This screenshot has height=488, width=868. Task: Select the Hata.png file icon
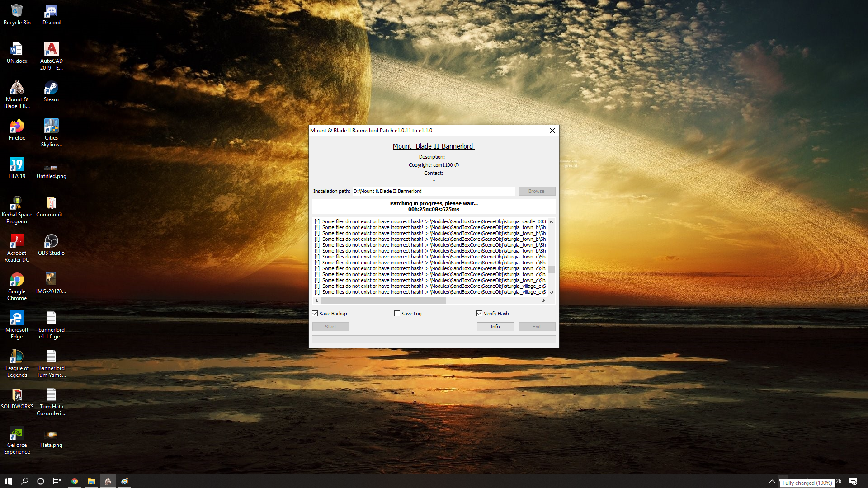(x=51, y=438)
